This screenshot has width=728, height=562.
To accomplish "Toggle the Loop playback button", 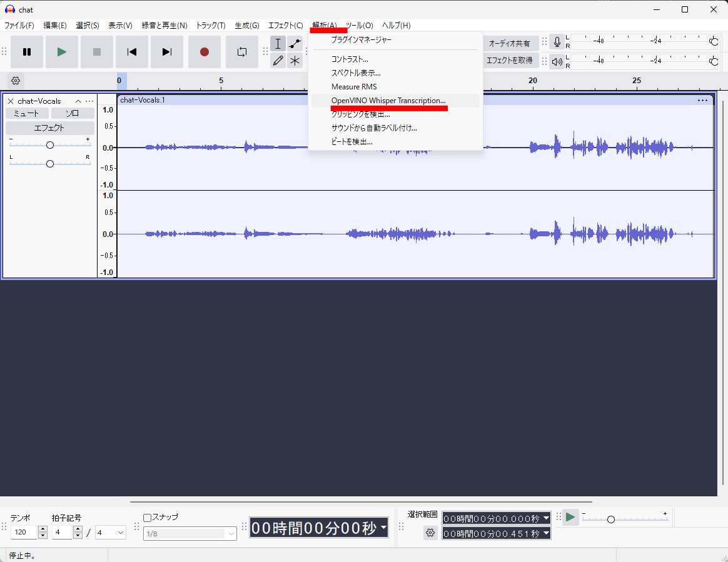I will (242, 52).
